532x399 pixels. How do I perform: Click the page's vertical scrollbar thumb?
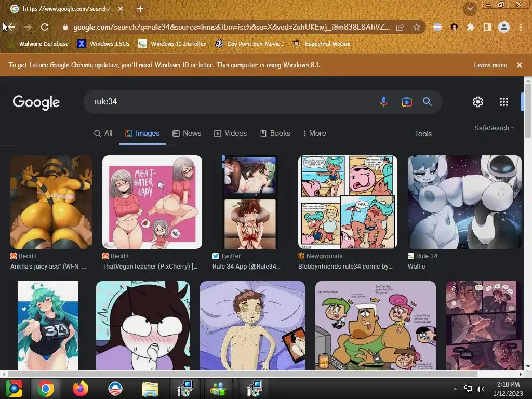coord(528,111)
